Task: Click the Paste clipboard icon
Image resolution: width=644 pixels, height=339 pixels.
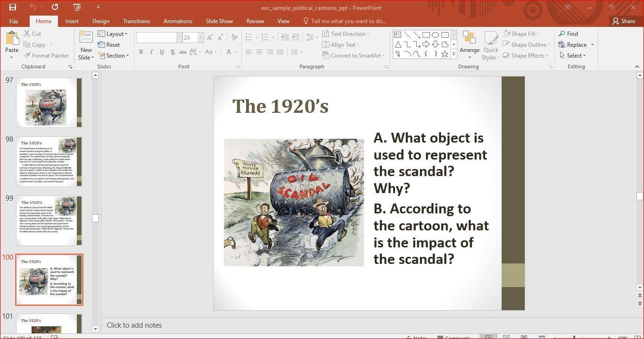Action: 12,38
